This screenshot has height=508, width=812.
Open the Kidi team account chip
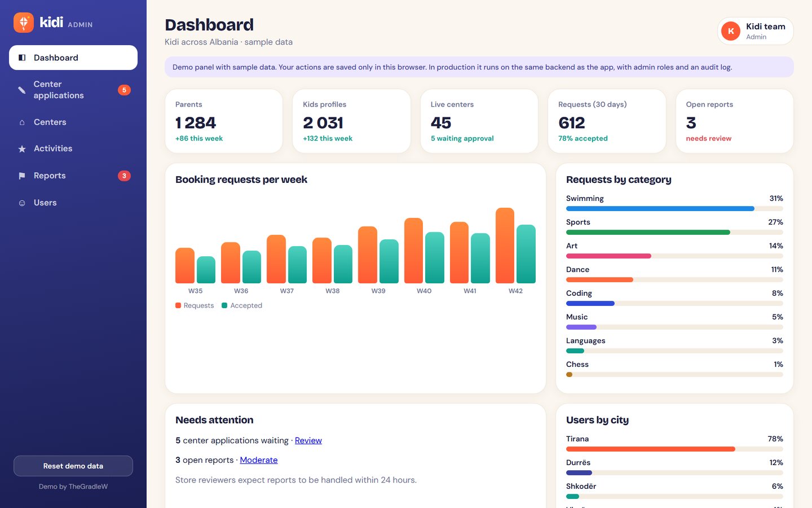click(756, 31)
